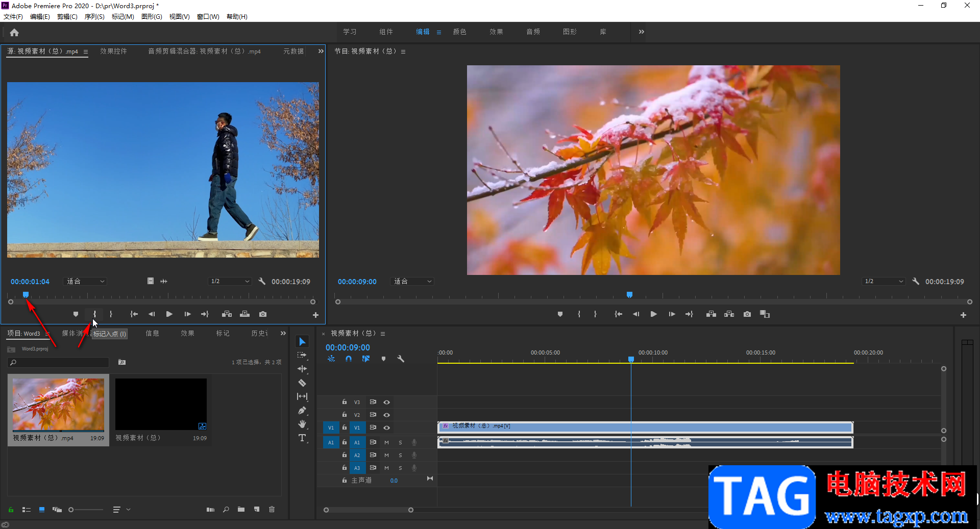The height and width of the screenshot is (529, 980).
Task: Adjust the project panel thumbnail zoom slider
Action: coord(71,510)
